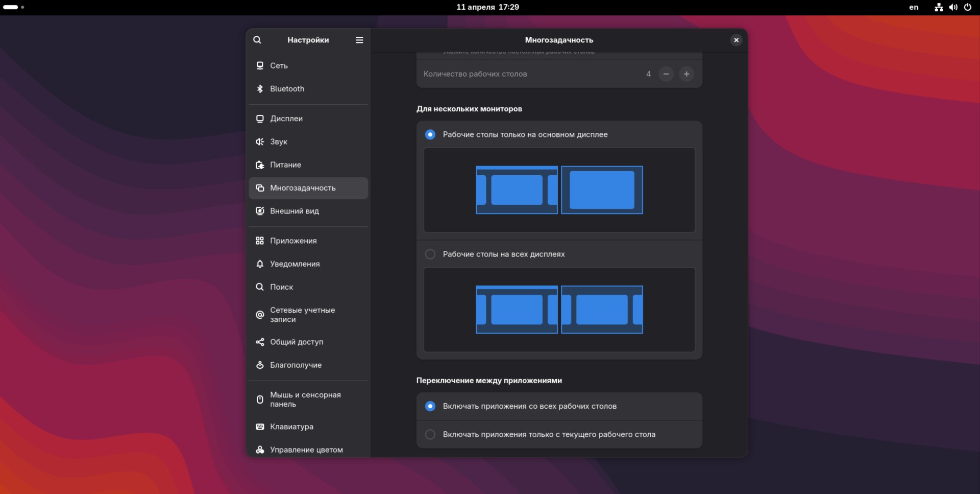Click the search icon in Settings header
The image size is (980, 494).
click(257, 40)
